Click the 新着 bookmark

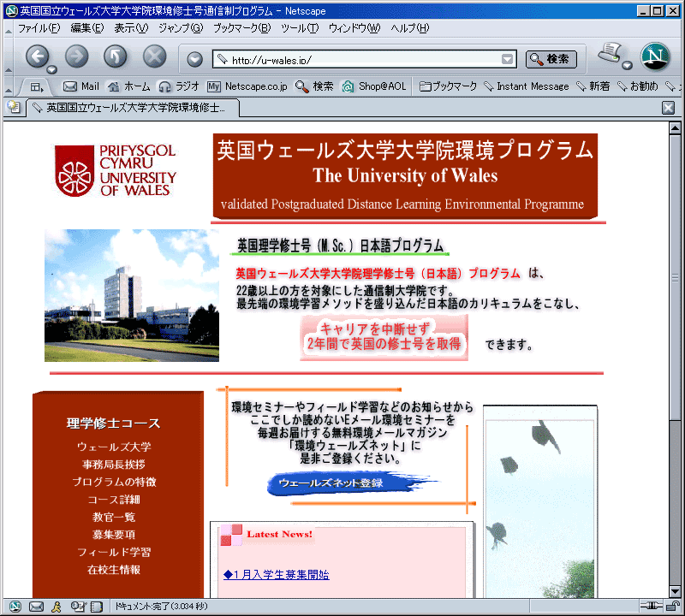coord(593,86)
